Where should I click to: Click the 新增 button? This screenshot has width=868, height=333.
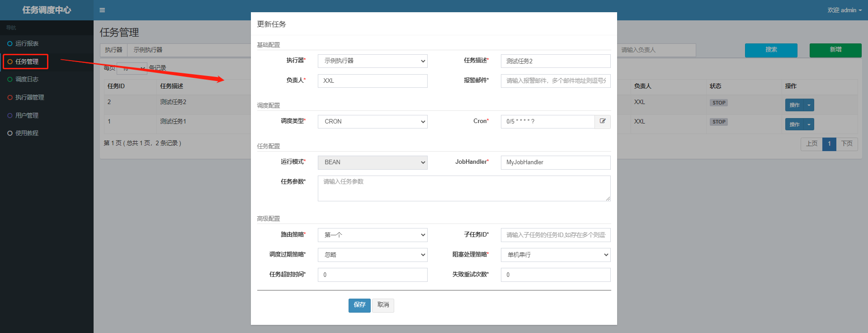pyautogui.click(x=835, y=50)
